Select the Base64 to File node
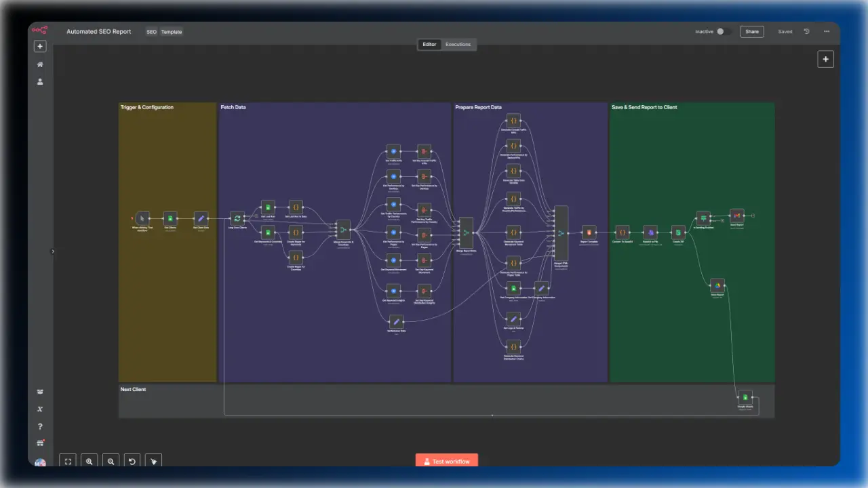 click(x=650, y=232)
